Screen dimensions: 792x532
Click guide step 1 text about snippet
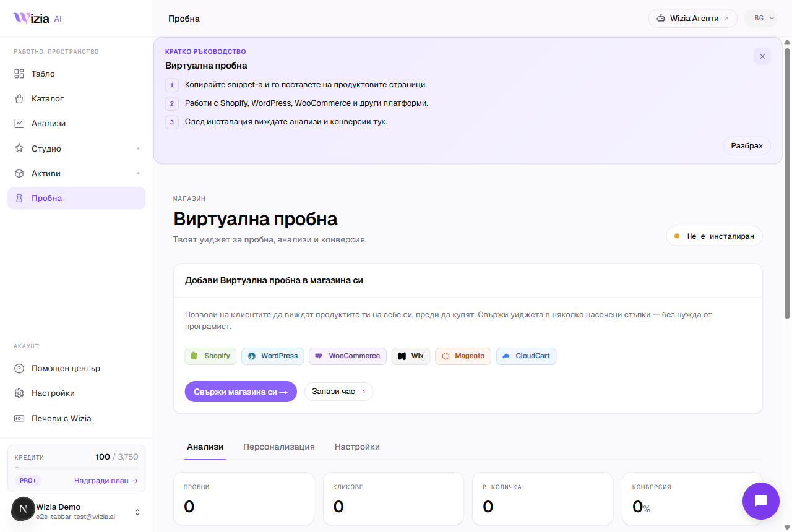point(306,85)
